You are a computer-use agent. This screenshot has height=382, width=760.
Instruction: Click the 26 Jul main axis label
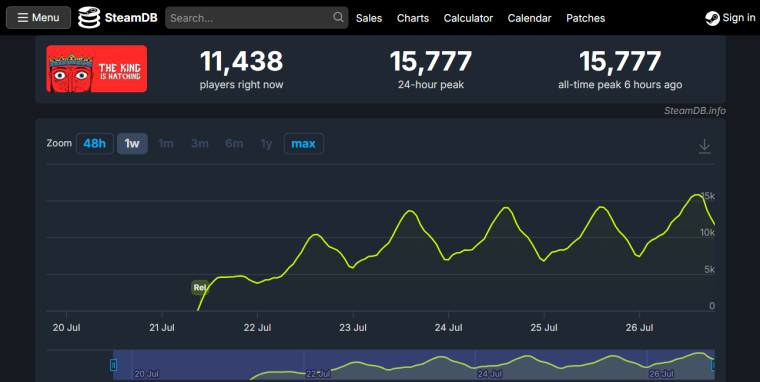tap(639, 328)
